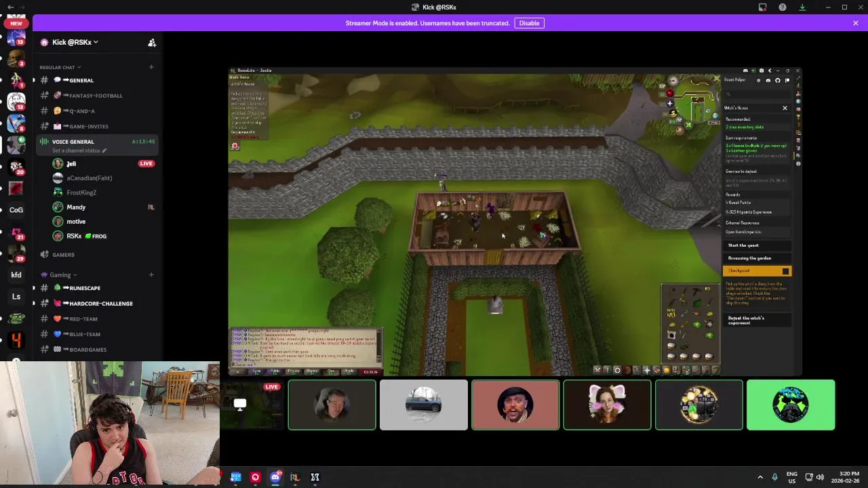Toggle the XP orb near minimap
Viewport: 868px width, 488px height.
tap(663, 86)
